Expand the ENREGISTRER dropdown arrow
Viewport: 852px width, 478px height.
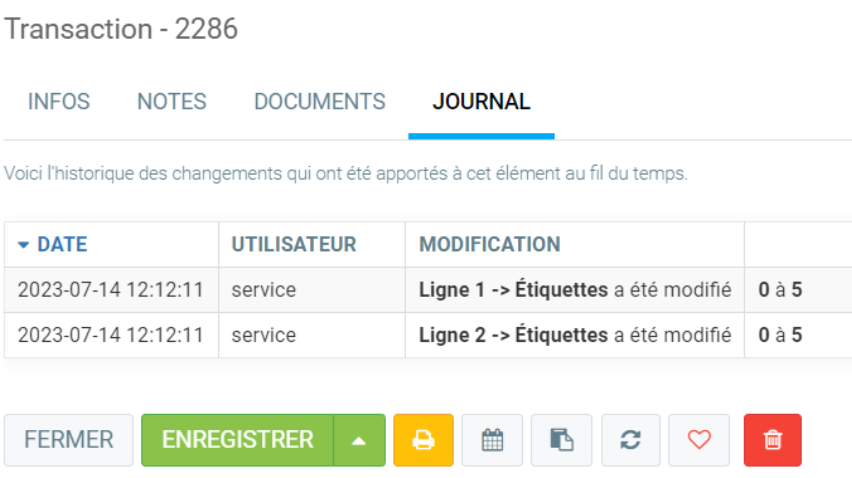(359, 440)
